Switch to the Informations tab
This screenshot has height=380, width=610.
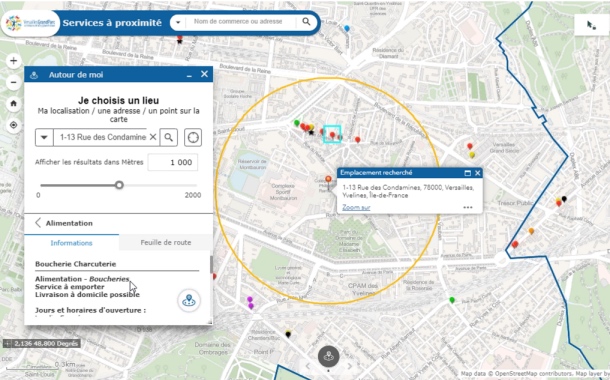click(72, 243)
